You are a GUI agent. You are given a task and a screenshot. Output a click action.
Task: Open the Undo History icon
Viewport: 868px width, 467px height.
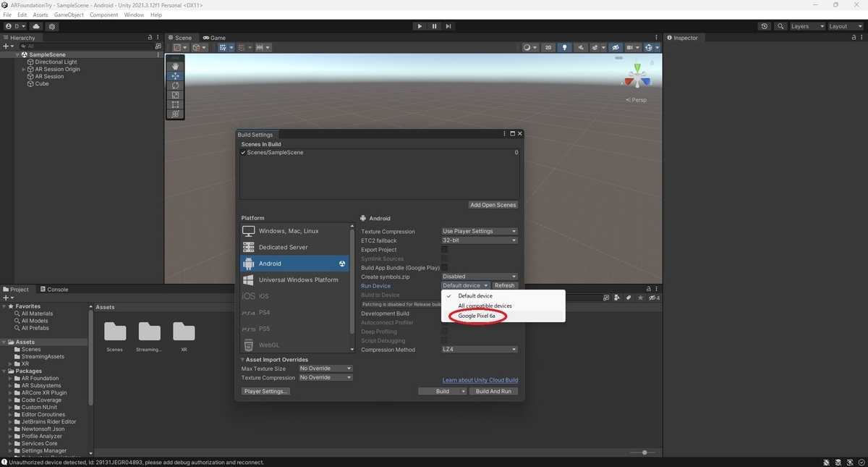765,26
